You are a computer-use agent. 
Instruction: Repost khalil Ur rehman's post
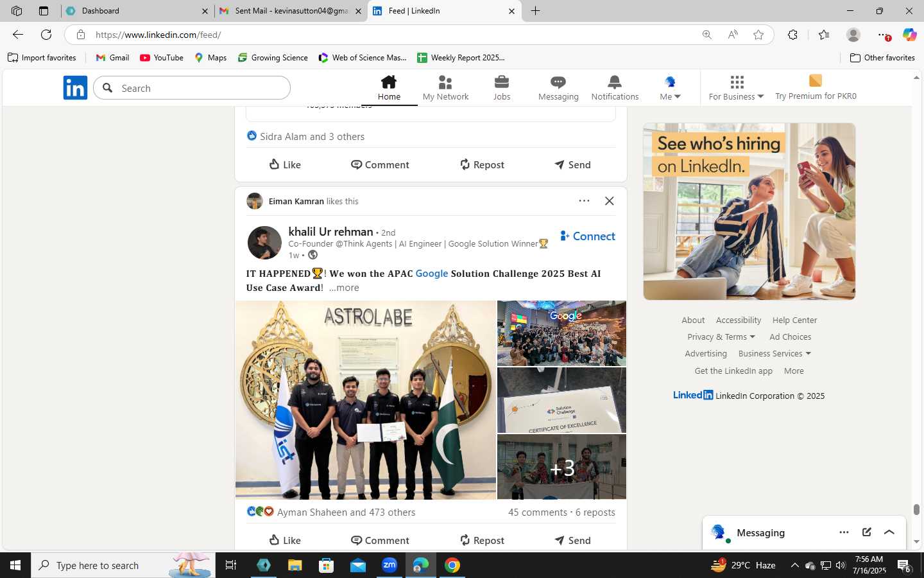(482, 540)
